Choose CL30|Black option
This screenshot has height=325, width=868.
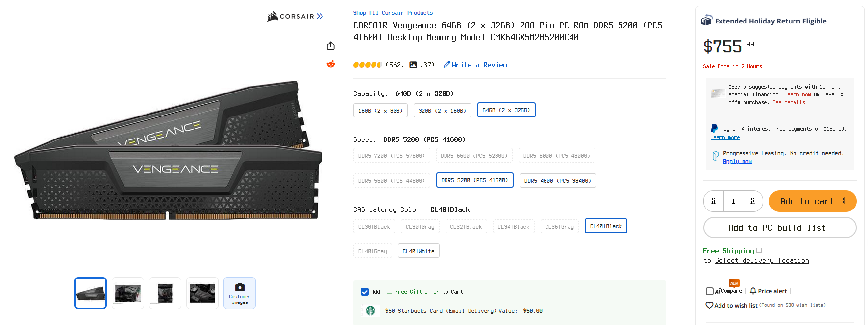(374, 227)
